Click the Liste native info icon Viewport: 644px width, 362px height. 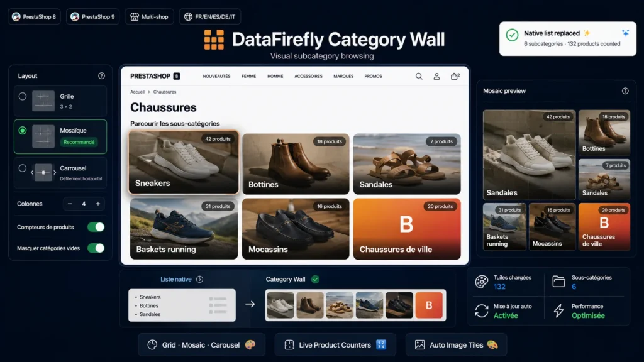click(199, 280)
